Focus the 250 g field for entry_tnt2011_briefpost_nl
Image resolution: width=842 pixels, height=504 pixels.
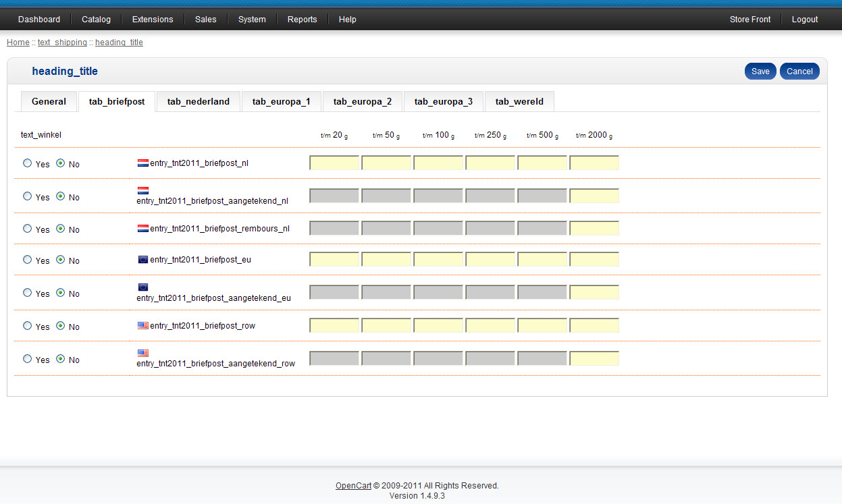pos(490,163)
